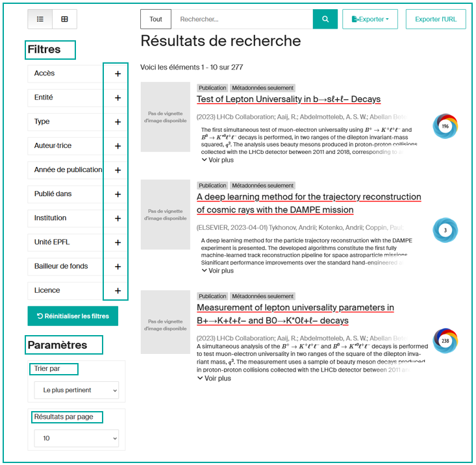Expand the Accès filter plus icon
Screen dimensions: 476x465
[x=118, y=74]
